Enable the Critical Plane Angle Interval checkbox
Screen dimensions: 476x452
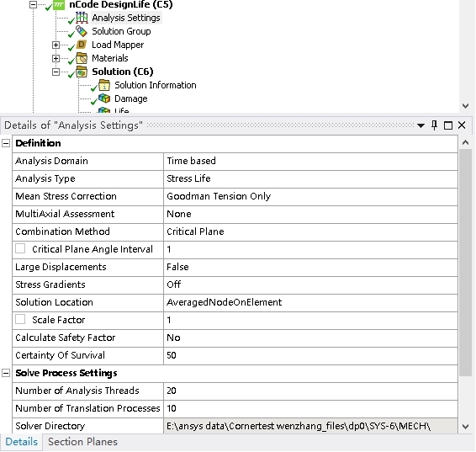pyautogui.click(x=20, y=248)
